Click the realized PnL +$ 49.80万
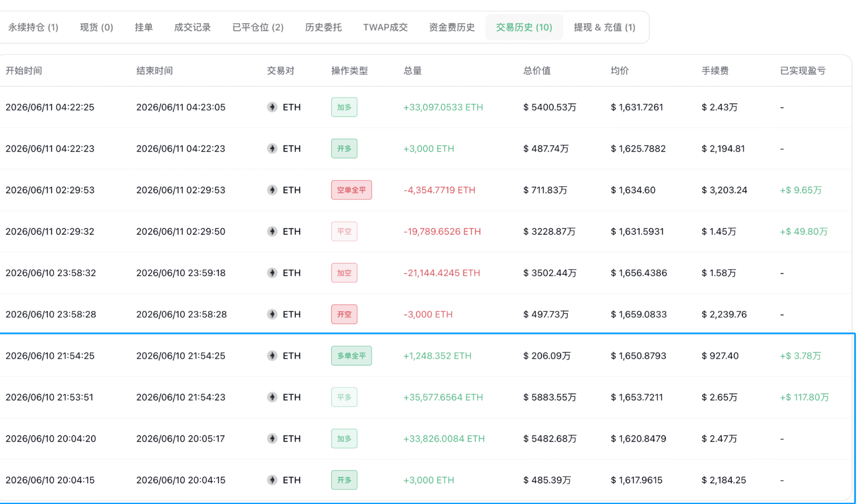859x504 pixels. click(x=804, y=231)
